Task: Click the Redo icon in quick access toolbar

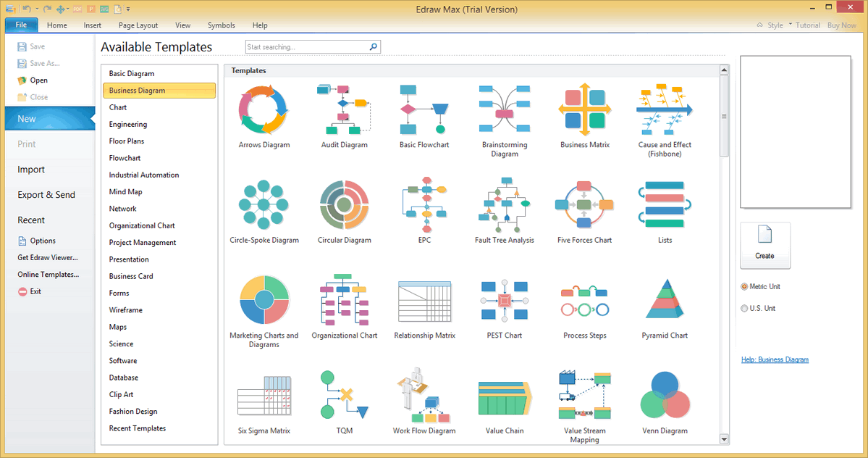Action: 48,9
